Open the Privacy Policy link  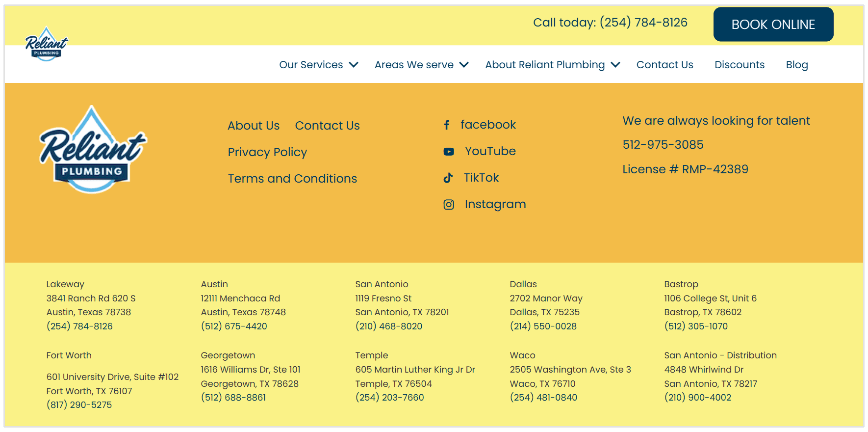[x=267, y=152]
